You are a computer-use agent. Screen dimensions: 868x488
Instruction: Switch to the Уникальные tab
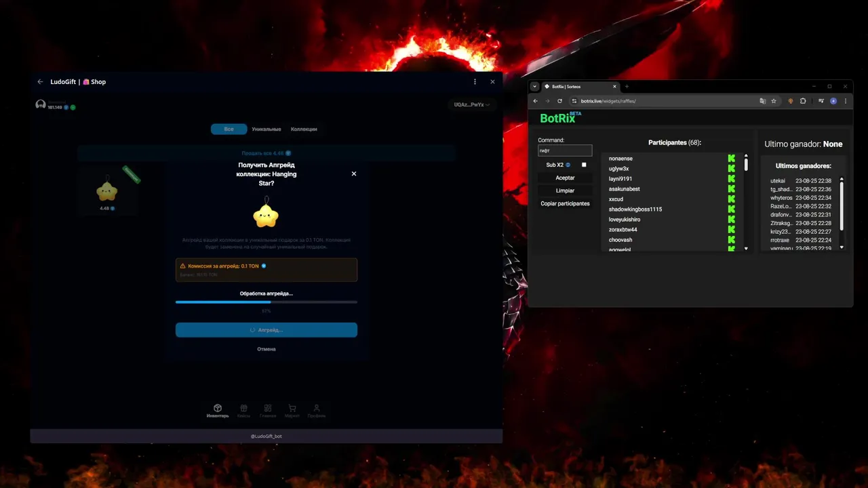(x=266, y=129)
